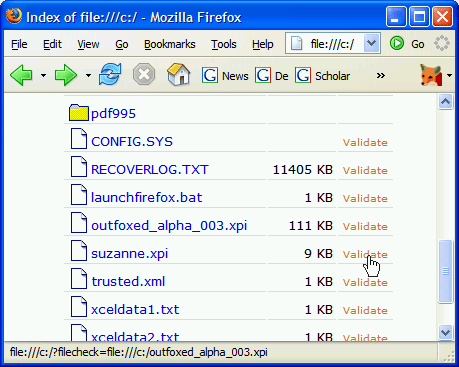Click the 111 KB size value
The width and height of the screenshot is (459, 367).
point(311,226)
